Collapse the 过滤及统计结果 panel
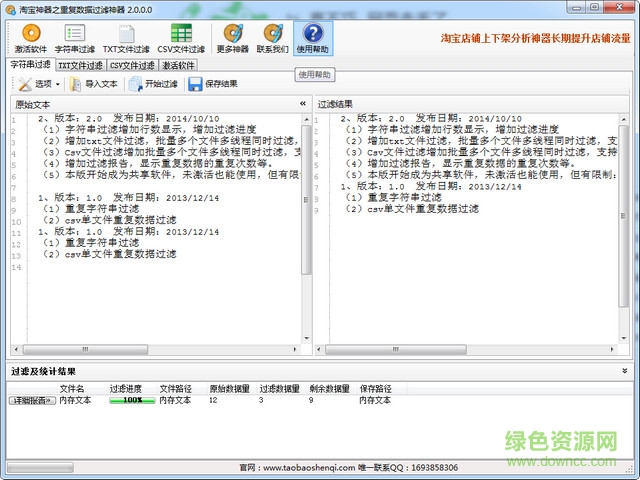Screen dimensions: 640x480 (x=625, y=371)
